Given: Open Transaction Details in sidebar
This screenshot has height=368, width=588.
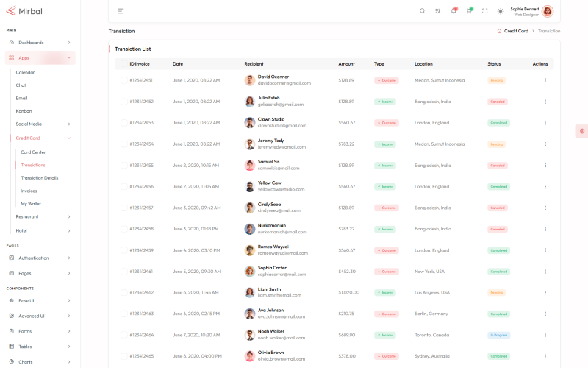Looking at the screenshot, I should coord(39,178).
